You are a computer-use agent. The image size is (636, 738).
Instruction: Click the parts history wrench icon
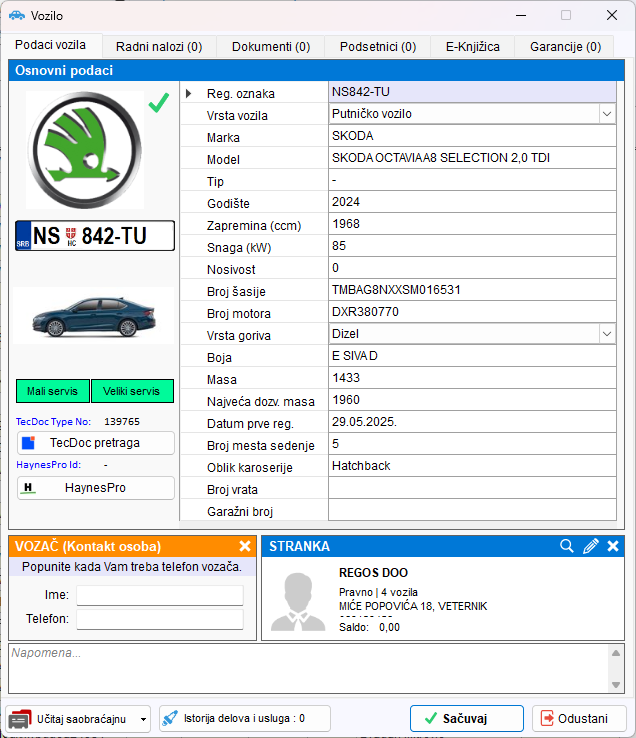170,718
